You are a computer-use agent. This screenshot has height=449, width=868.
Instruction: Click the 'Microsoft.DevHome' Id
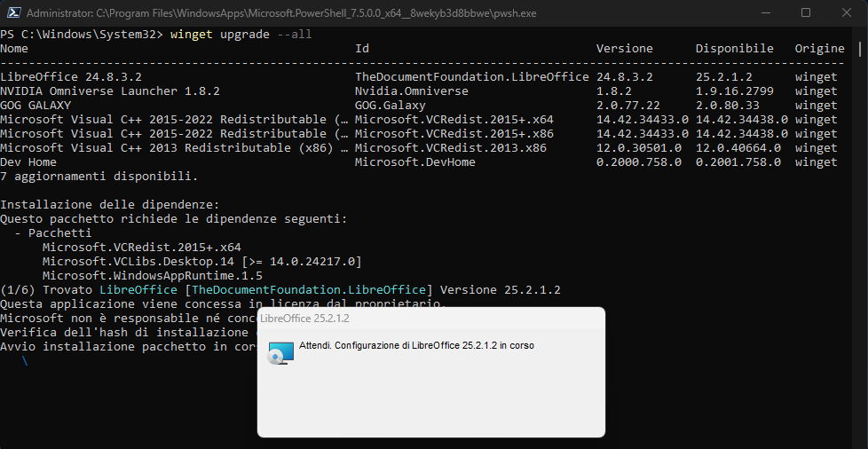tap(415, 162)
